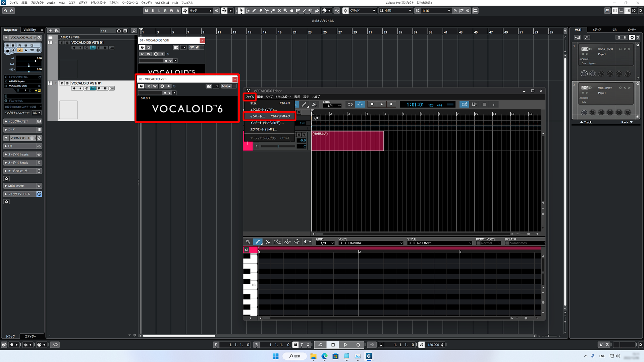Select the Draw tool in Cubase's main toolbar
This screenshot has height=362, width=644.
254,10
